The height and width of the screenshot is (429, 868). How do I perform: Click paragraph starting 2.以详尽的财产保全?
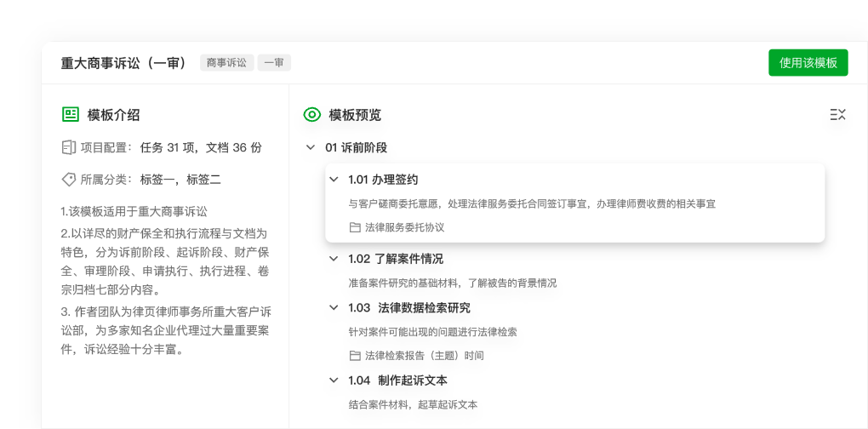coord(166,262)
